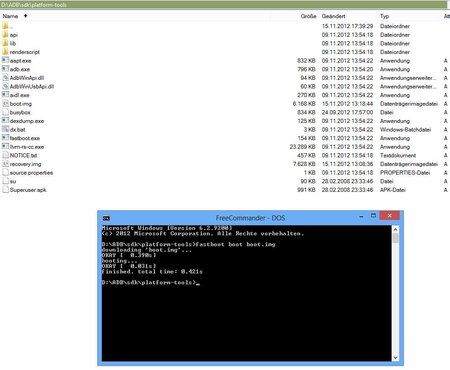
Task: Click the PROPERTIES-Datei type entry
Action: coord(405,173)
